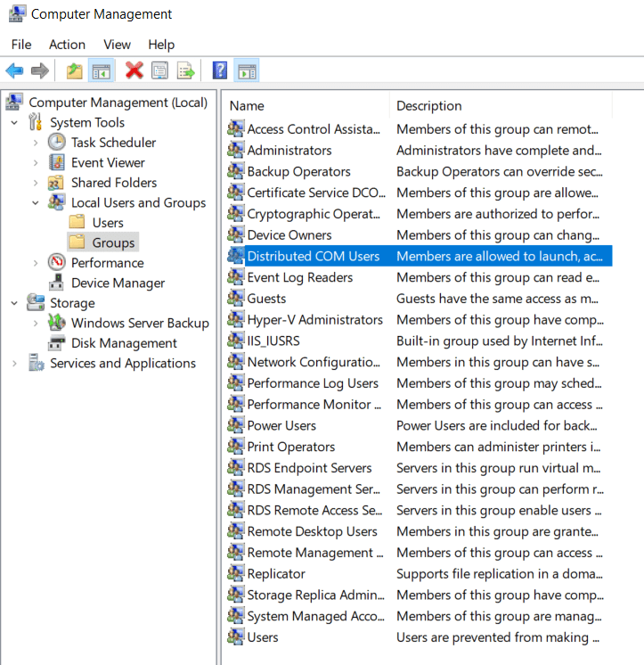
Task: Open the Action menu
Action: [67, 45]
